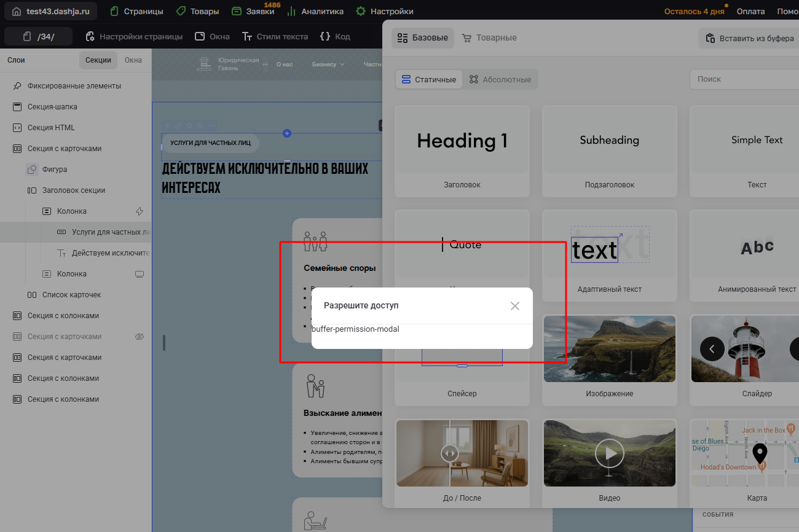Open the Страницы section
The width and height of the screenshot is (799, 532).
136,12
